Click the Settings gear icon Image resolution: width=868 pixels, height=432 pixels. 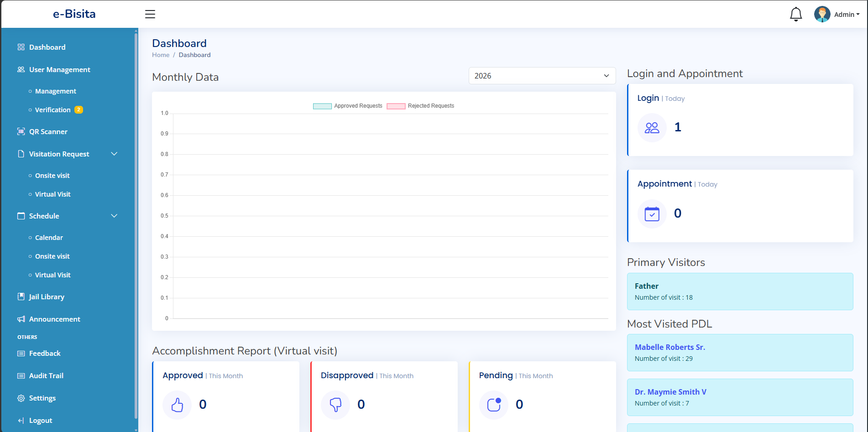21,398
